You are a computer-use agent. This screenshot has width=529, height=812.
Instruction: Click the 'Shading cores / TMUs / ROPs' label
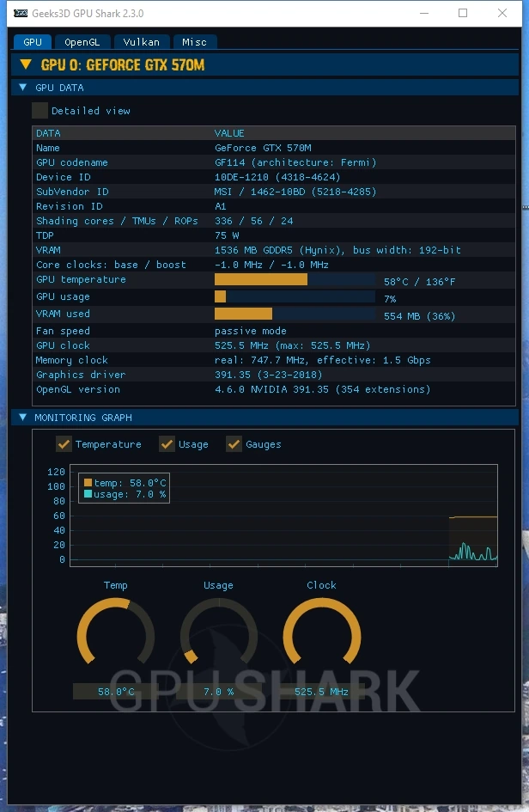pyautogui.click(x=117, y=221)
